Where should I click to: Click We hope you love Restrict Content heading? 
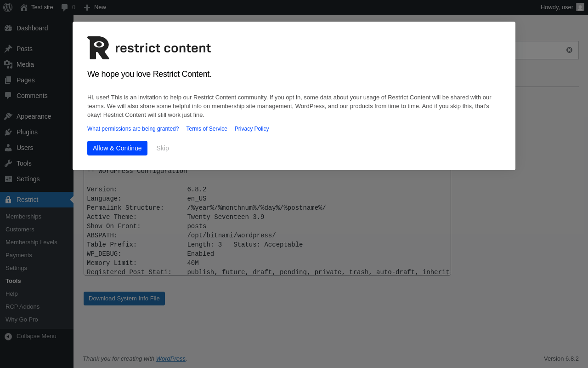click(x=149, y=74)
